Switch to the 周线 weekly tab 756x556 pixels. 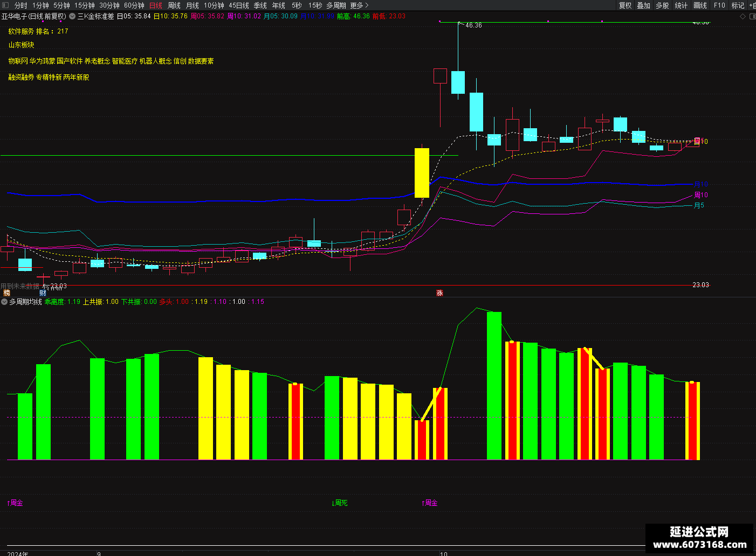coord(174,5)
